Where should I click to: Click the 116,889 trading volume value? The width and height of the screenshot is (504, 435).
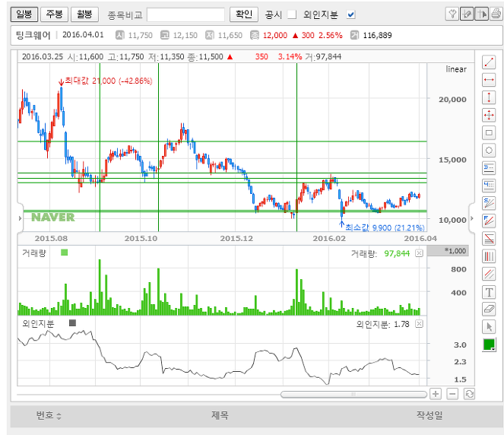tap(377, 36)
